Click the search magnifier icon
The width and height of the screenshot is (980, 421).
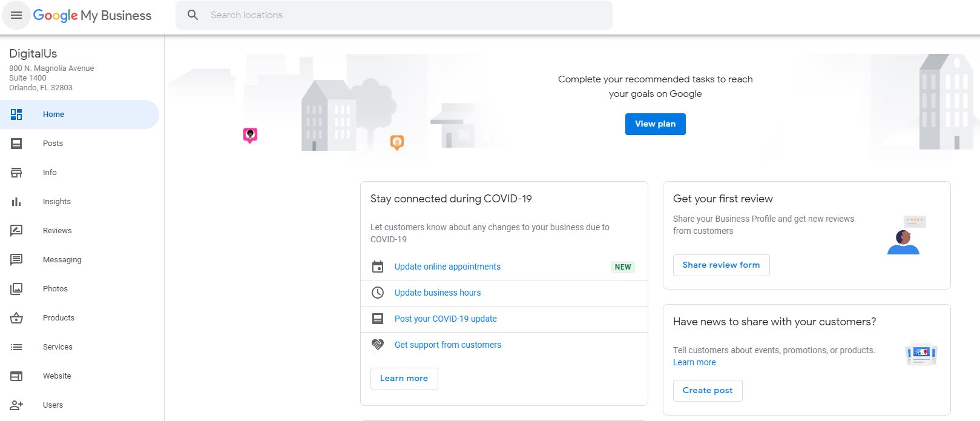tap(192, 15)
